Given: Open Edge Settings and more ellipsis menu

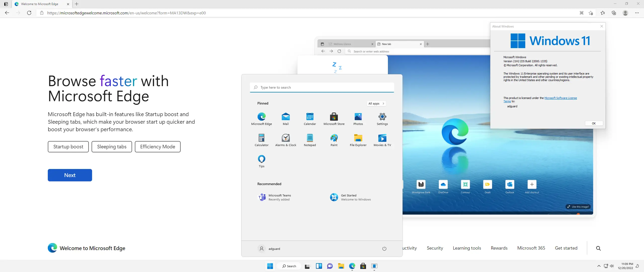Looking at the screenshot, I should 637,13.
